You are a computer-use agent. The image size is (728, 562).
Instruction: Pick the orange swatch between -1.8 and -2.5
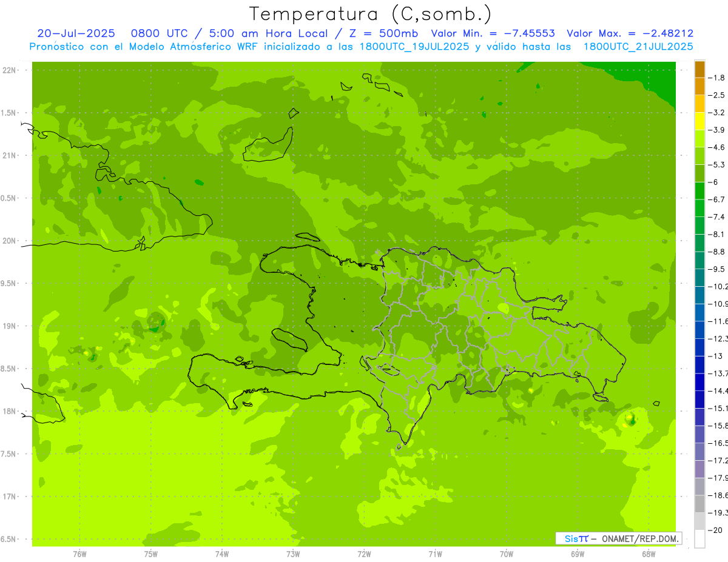(699, 87)
